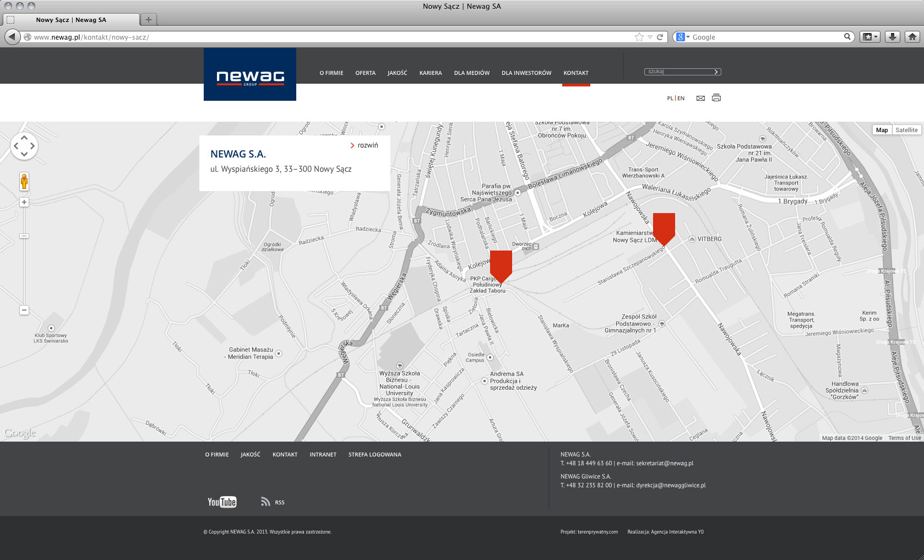Viewport: 924px width, 560px height.
Task: Open the O FIRMIE top menu
Action: [331, 73]
